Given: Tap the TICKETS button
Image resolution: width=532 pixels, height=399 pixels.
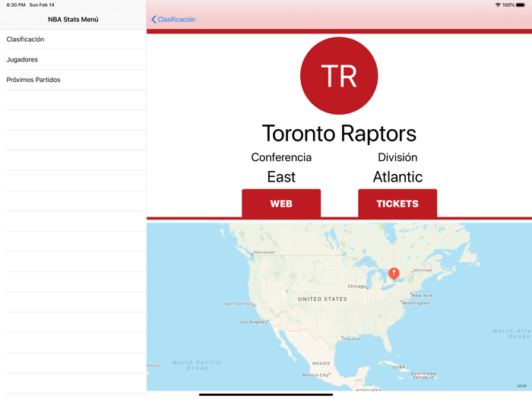Looking at the screenshot, I should pos(397,203).
